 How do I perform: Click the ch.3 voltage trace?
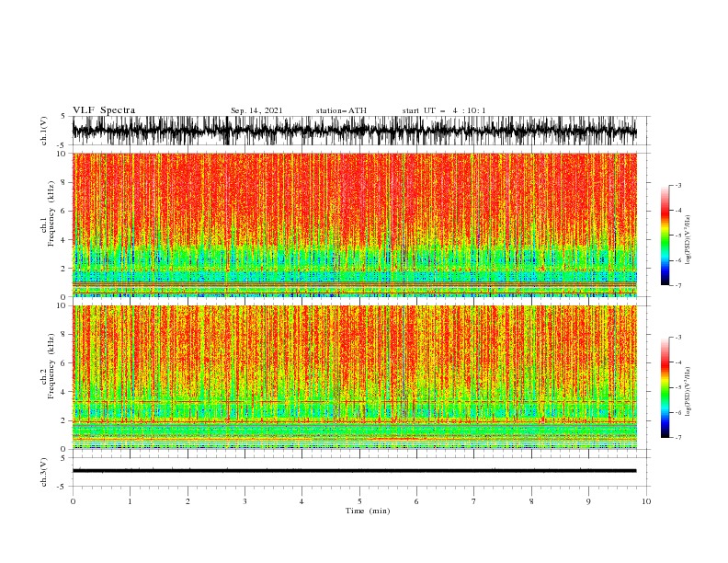354,471
